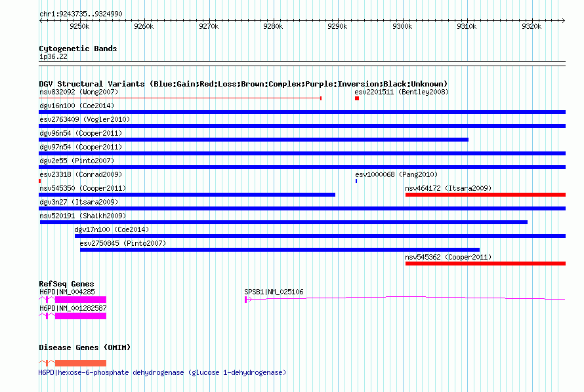Click the esv2750845 (Pinto2007) label
Screen dimensions: 584x392
123,243
